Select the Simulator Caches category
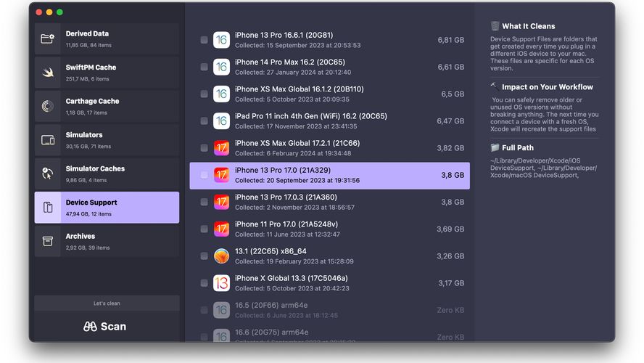 coord(107,174)
